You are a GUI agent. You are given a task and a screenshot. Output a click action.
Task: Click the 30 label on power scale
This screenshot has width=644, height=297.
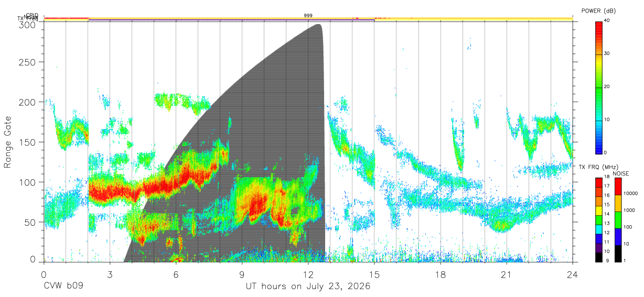tap(607, 54)
